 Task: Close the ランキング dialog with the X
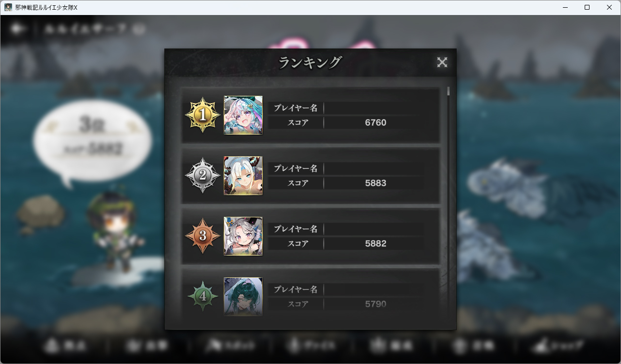(442, 62)
